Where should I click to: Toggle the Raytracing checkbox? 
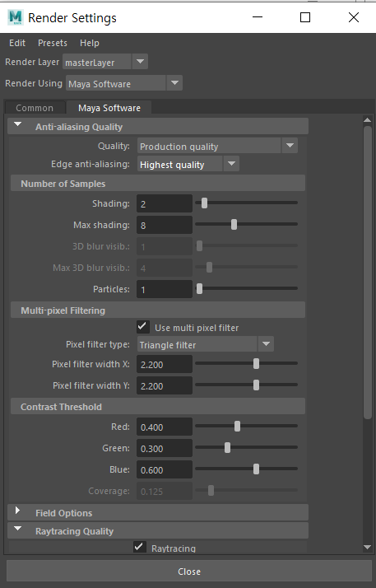[140, 546]
